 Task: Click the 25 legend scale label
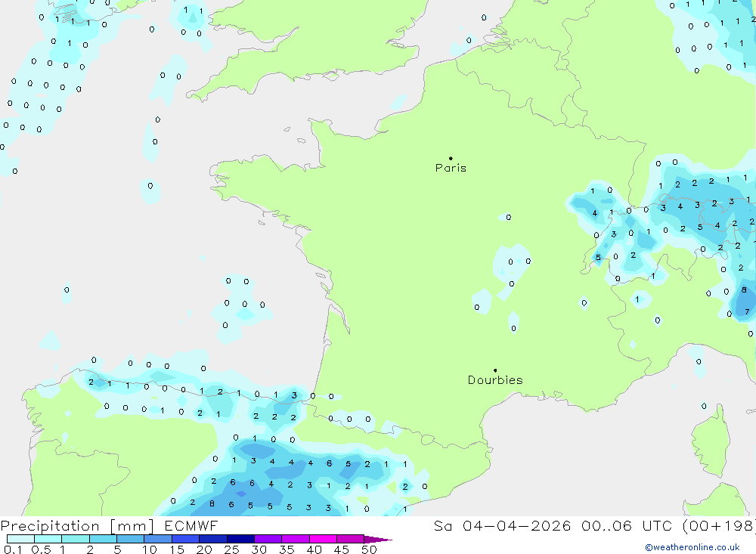[231, 549]
